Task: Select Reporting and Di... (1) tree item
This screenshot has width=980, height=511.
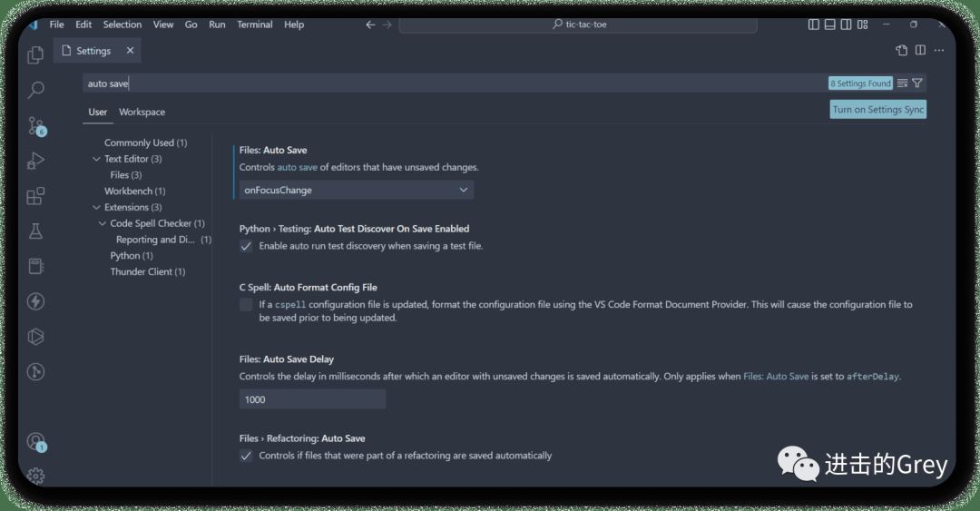Action: click(x=163, y=240)
